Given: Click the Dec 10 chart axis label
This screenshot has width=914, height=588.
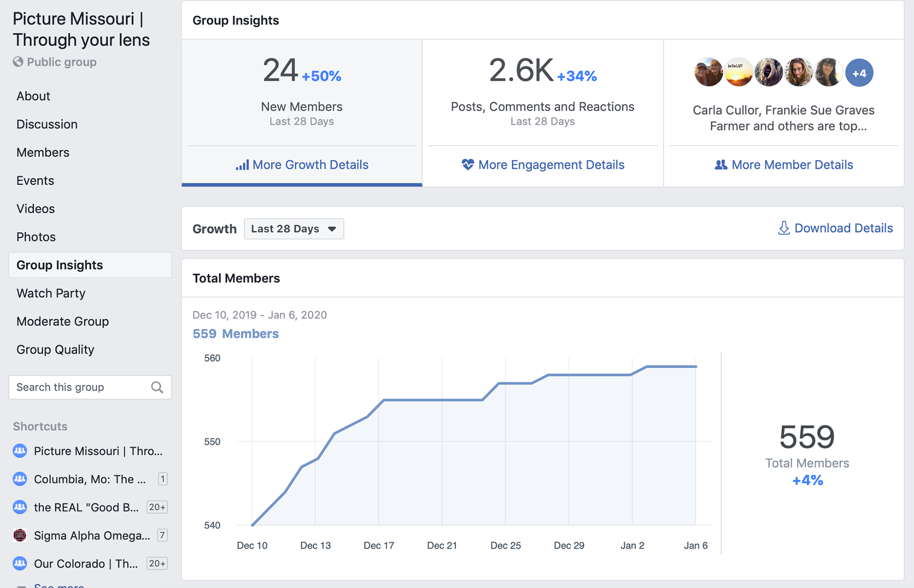Looking at the screenshot, I should coord(252,546).
